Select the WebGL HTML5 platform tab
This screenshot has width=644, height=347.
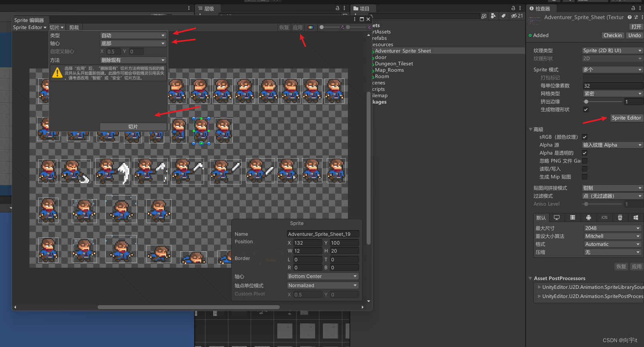tap(620, 218)
